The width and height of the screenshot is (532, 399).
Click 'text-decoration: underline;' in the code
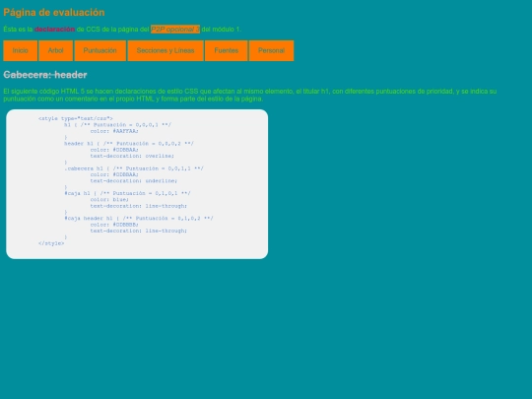click(134, 181)
